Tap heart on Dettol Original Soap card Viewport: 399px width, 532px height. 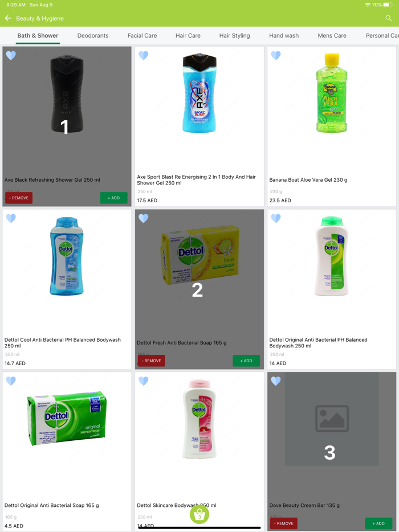pyautogui.click(x=11, y=381)
